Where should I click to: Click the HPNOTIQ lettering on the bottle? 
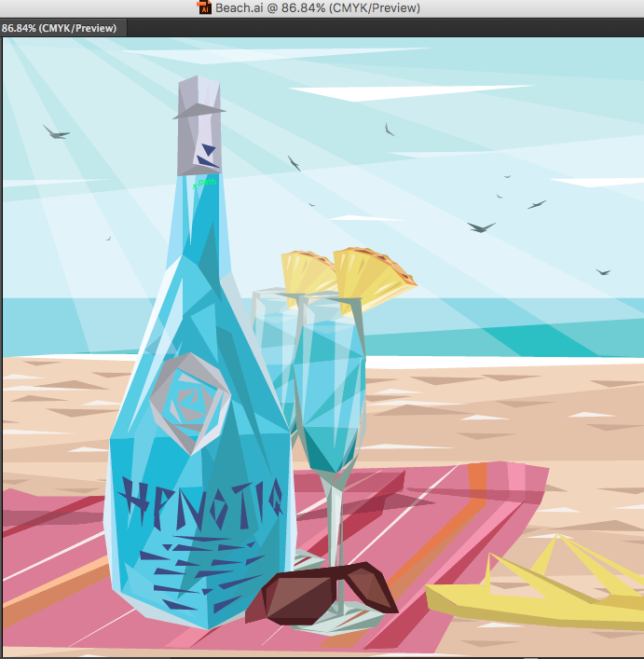coord(201,503)
